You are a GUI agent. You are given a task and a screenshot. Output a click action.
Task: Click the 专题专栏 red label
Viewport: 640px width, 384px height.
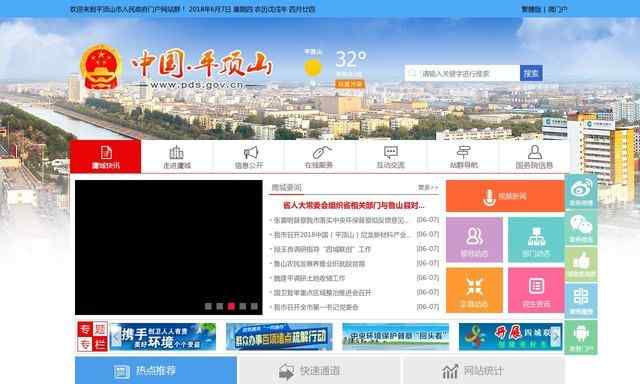92,337
